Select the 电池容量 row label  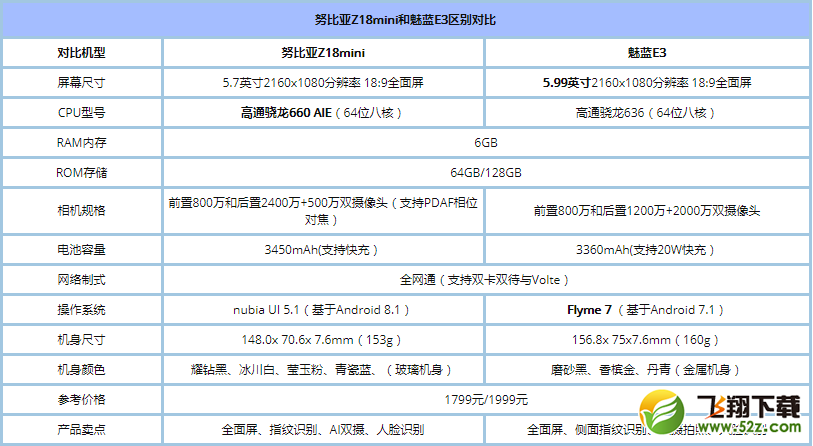click(x=82, y=249)
